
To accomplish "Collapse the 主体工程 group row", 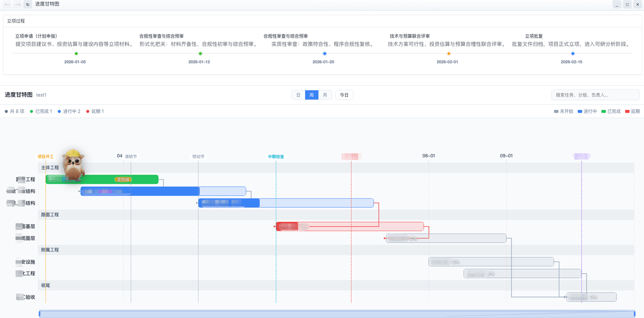I will pyautogui.click(x=336, y=168).
